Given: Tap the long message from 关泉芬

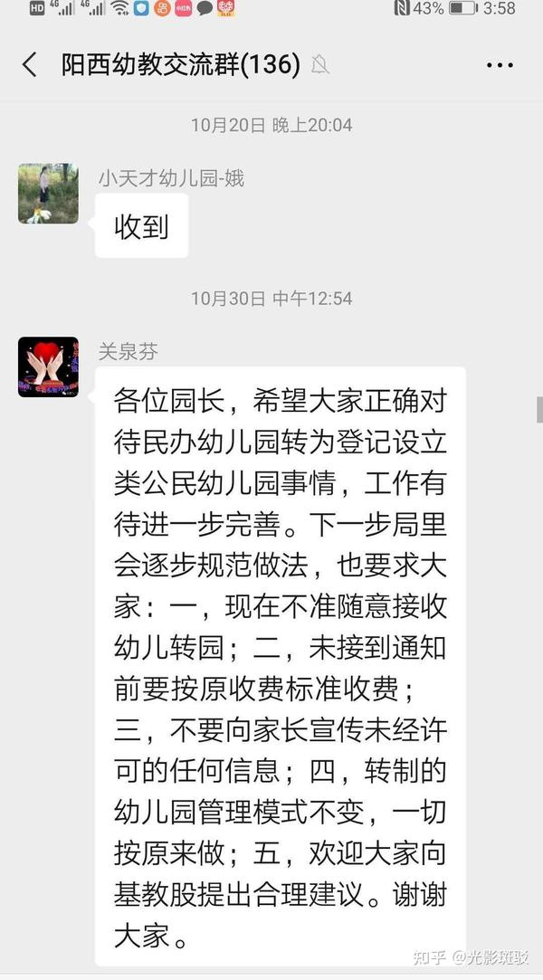Looking at the screenshot, I should (x=280, y=666).
